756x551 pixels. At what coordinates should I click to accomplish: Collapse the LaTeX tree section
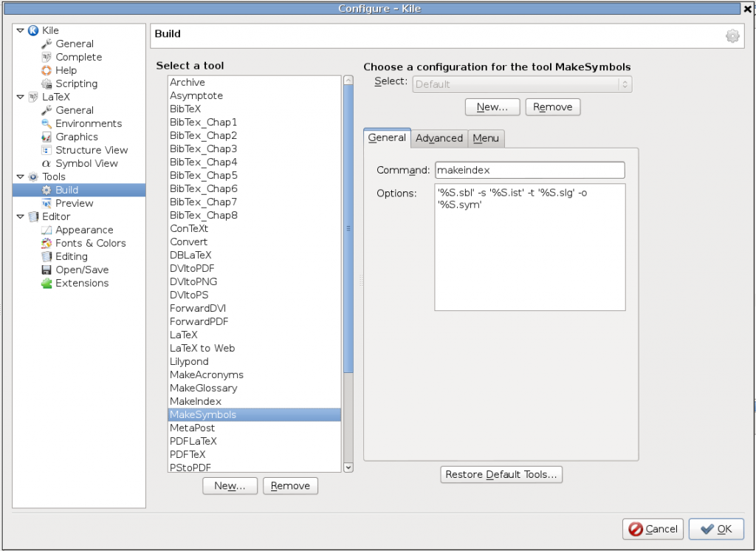point(20,97)
